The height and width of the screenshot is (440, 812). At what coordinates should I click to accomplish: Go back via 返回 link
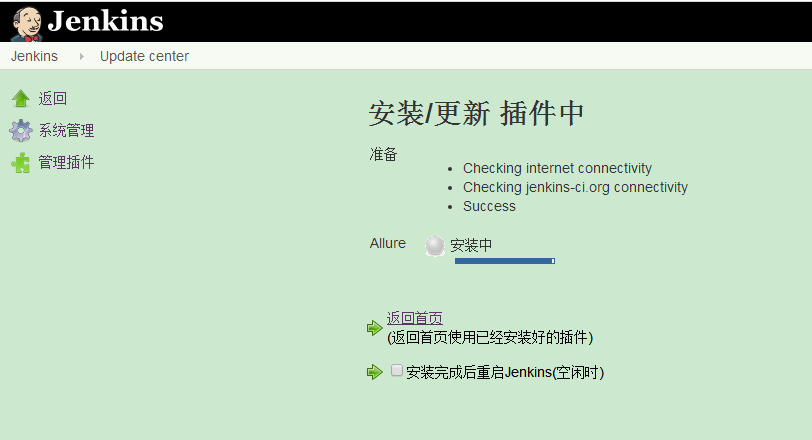click(x=53, y=98)
